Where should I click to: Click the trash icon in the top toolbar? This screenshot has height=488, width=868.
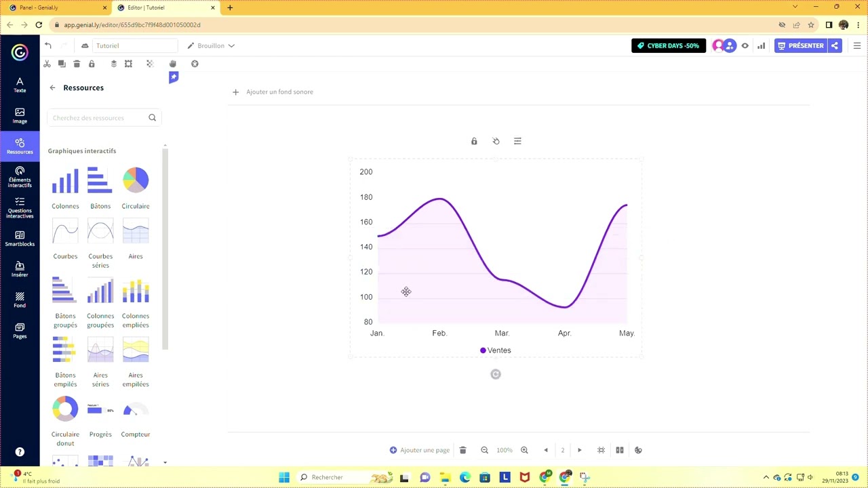(77, 64)
